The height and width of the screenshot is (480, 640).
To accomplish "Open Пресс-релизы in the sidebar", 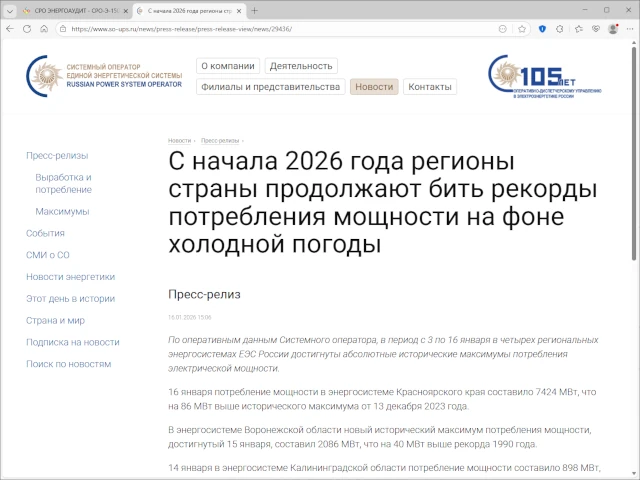I will pos(57,156).
